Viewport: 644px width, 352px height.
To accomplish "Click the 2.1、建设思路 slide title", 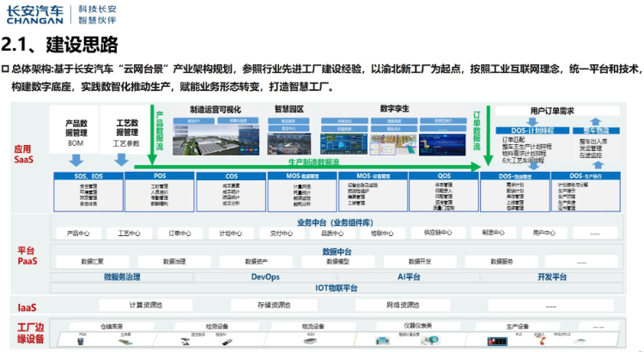I will [x=59, y=45].
